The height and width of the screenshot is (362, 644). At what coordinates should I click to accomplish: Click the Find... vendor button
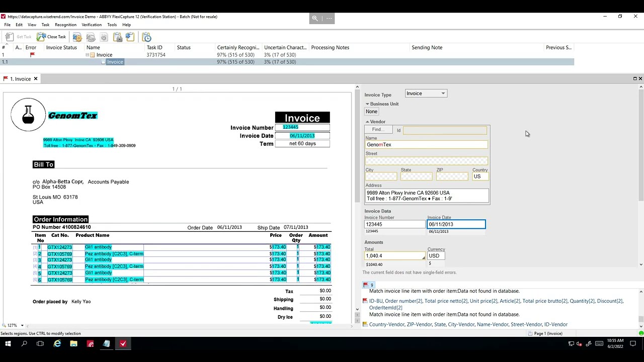pyautogui.click(x=378, y=130)
